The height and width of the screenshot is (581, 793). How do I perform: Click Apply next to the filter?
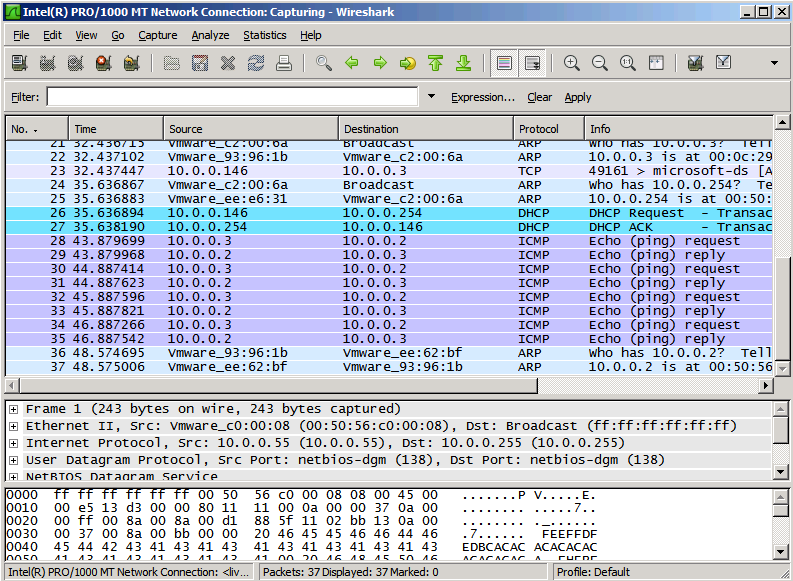(578, 97)
